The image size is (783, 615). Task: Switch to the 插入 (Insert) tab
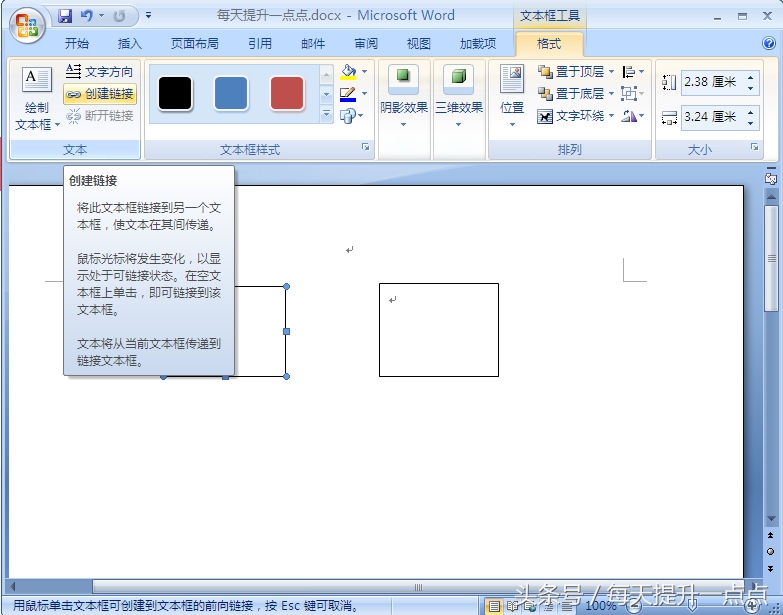click(x=129, y=44)
